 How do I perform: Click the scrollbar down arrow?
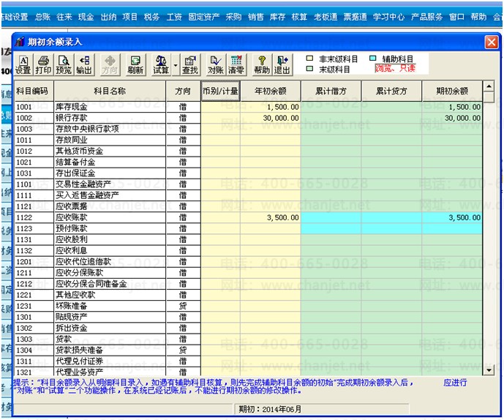pyautogui.click(x=489, y=370)
